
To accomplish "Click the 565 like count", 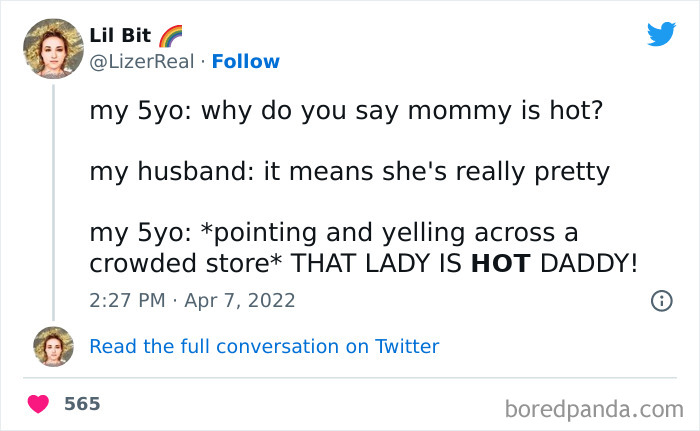I will point(82,404).
